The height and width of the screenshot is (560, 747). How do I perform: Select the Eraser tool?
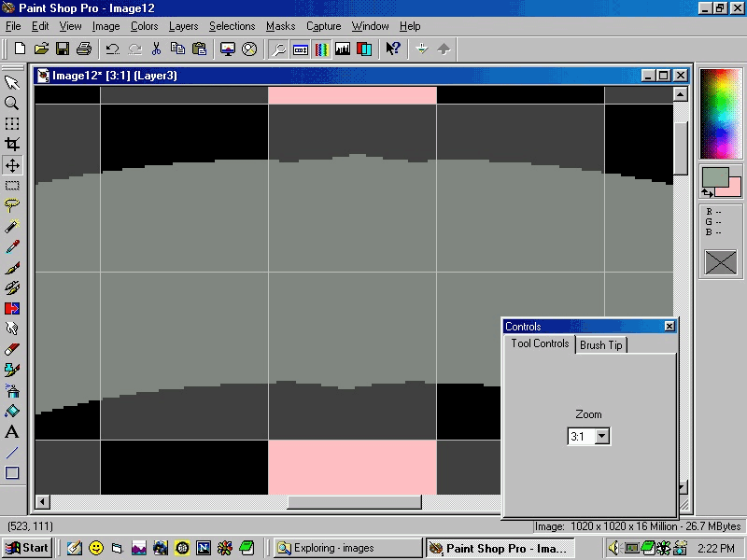[12, 350]
